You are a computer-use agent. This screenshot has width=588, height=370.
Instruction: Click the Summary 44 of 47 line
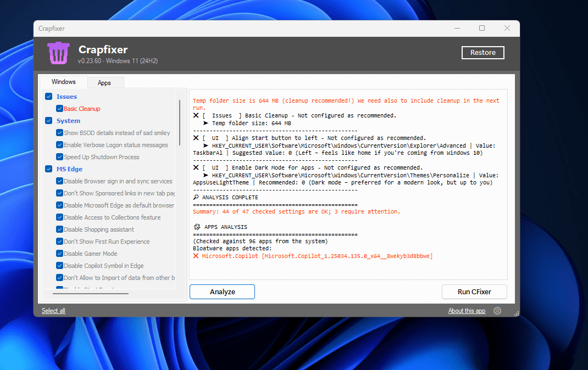pyautogui.click(x=296, y=211)
